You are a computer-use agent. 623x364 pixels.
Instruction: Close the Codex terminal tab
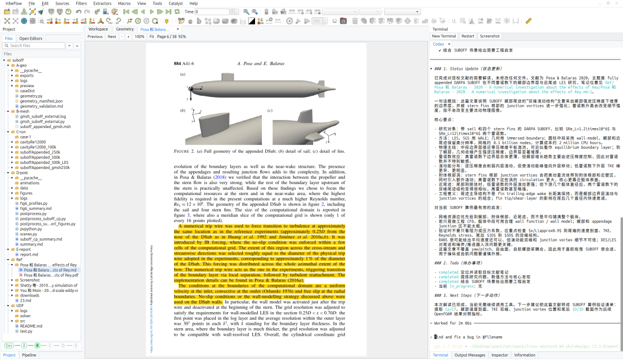(x=449, y=44)
